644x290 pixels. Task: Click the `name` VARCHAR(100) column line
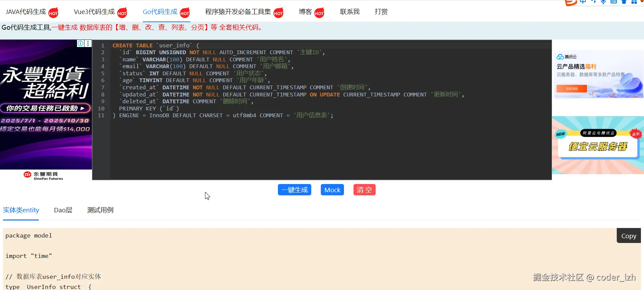(x=205, y=59)
